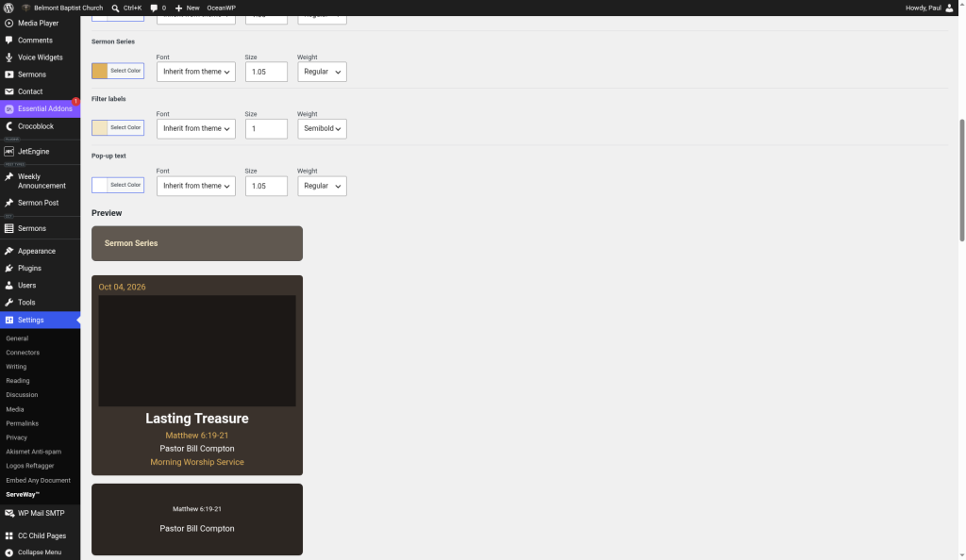Click the Tools wrench icon

[x=8, y=303]
